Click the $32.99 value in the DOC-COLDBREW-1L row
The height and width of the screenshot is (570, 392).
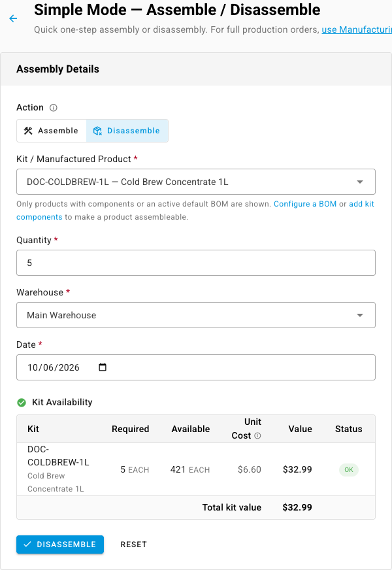297,470
